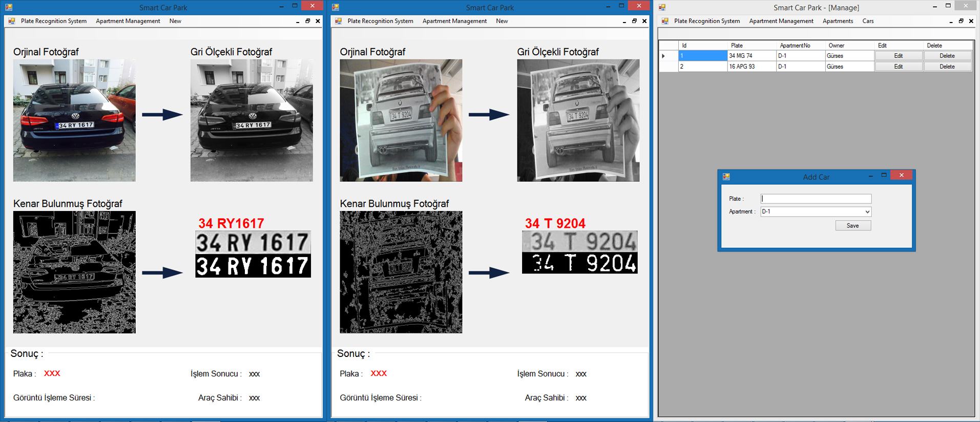Click app icon in left window title bar
The width and height of the screenshot is (980, 422).
coord(9,7)
